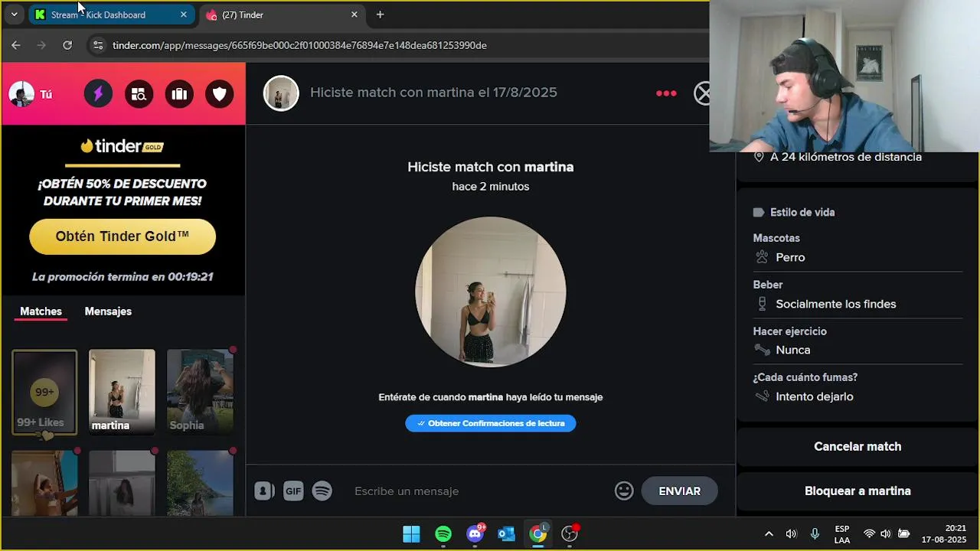Screen dimensions: 980x551
Task: Click the promotion countdown text
Action: coord(122,277)
